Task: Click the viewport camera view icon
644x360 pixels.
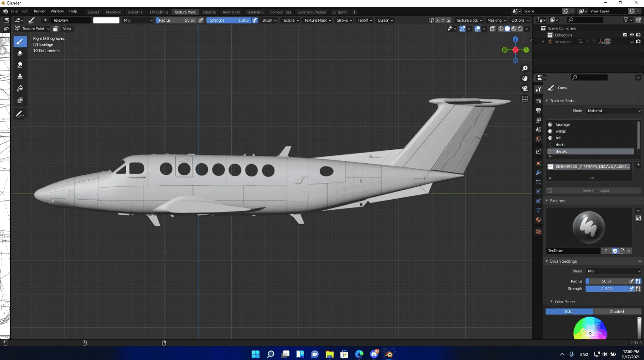Action: [525, 89]
